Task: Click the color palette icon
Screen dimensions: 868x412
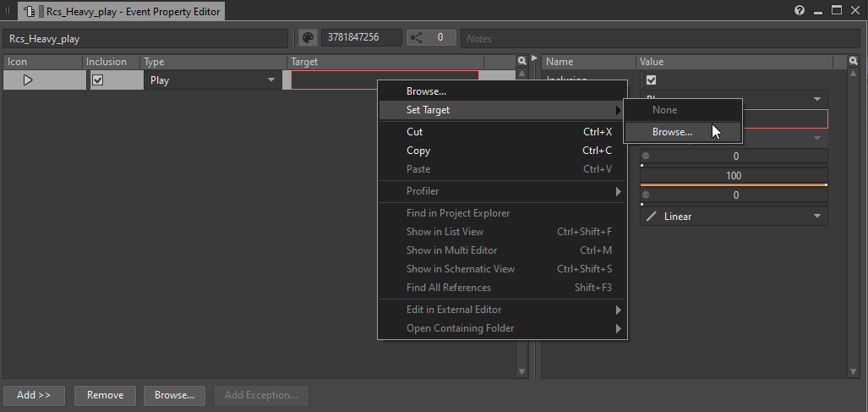Action: (308, 38)
